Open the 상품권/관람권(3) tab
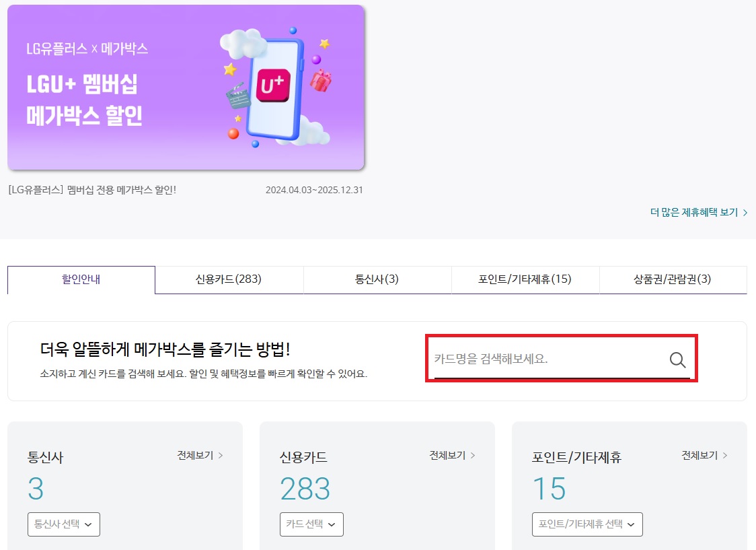Viewport: 756px width, 550px height. (x=673, y=279)
